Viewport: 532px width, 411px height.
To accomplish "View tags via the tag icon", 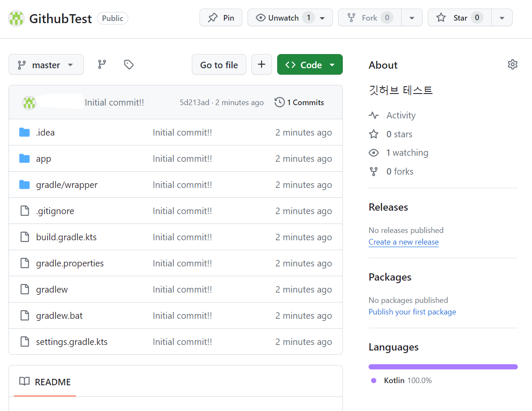I will point(129,64).
